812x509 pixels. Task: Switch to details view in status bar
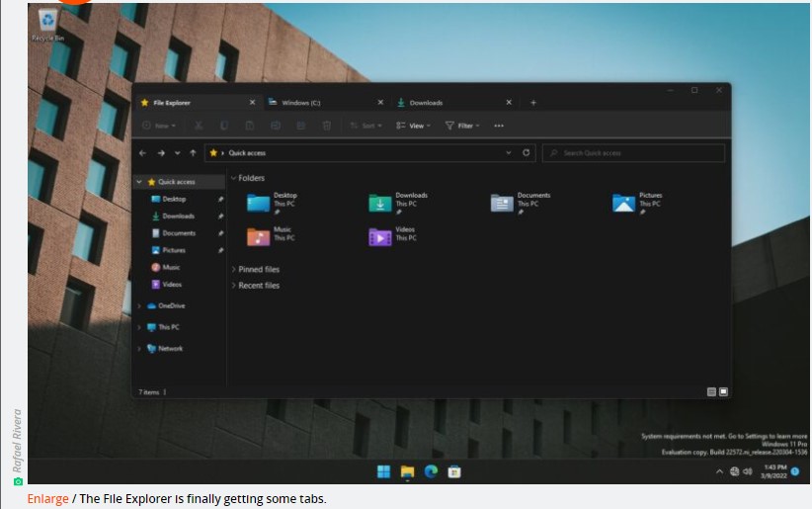[711, 391]
